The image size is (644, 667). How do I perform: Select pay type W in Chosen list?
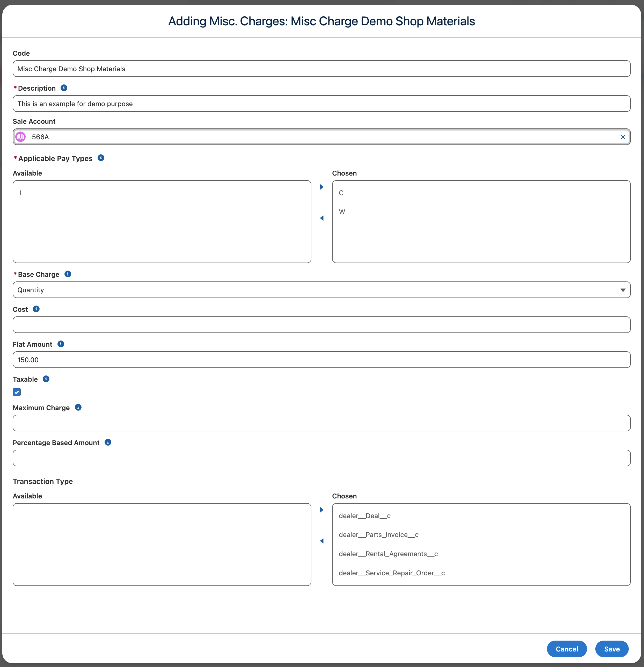point(481,212)
